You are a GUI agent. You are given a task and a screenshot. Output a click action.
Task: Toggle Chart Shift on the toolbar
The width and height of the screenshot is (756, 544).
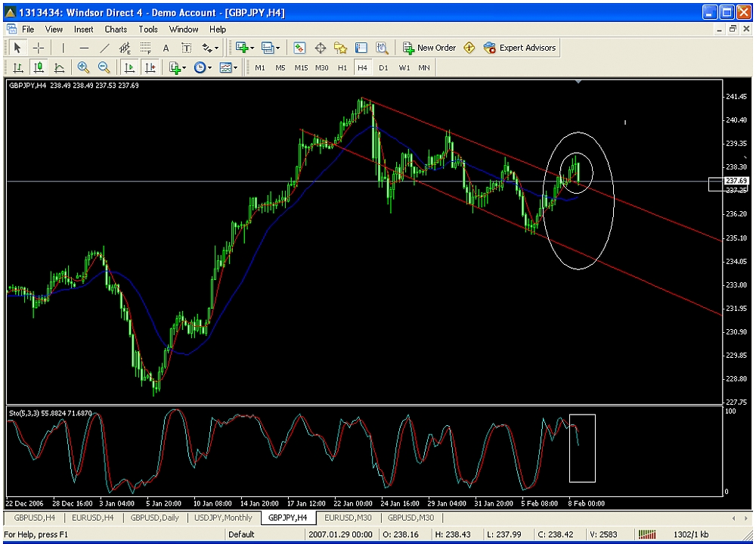pyautogui.click(x=150, y=67)
